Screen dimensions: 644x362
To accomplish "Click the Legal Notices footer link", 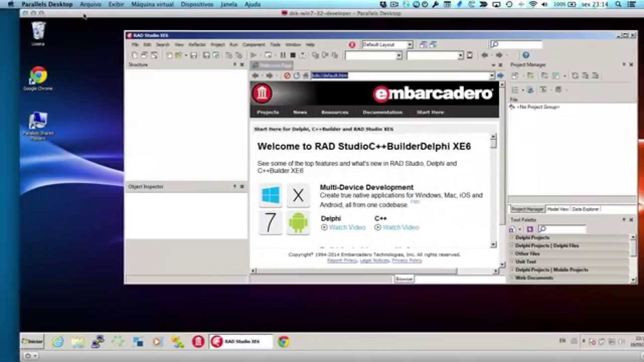I will pyautogui.click(x=374, y=260).
